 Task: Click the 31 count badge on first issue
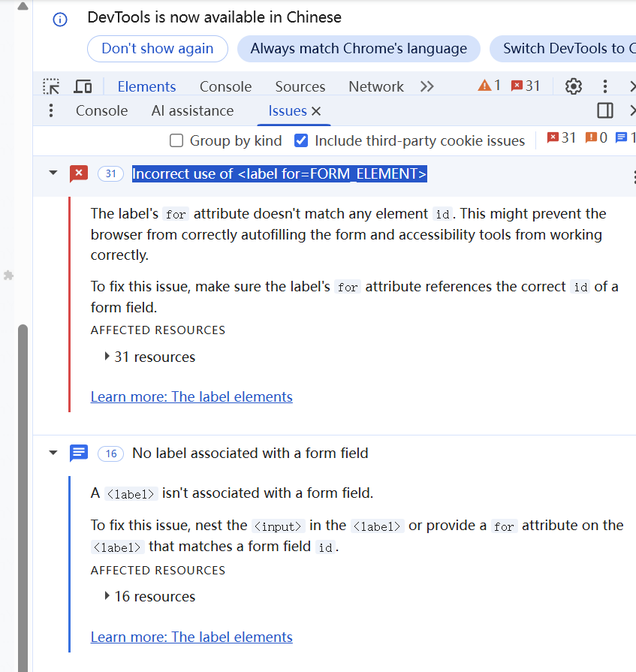[x=110, y=173]
